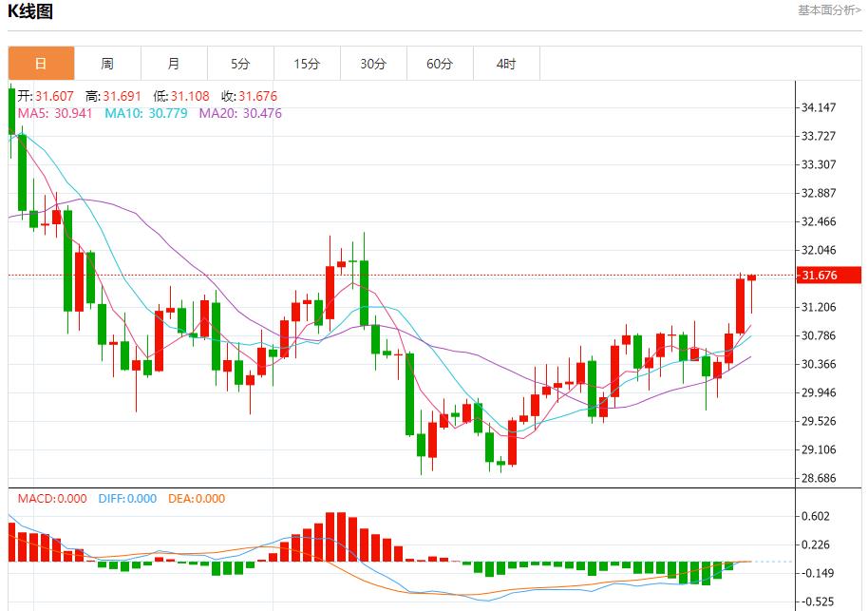Select the 15分 timeframe tab
This screenshot has width=868, height=611.
point(307,64)
